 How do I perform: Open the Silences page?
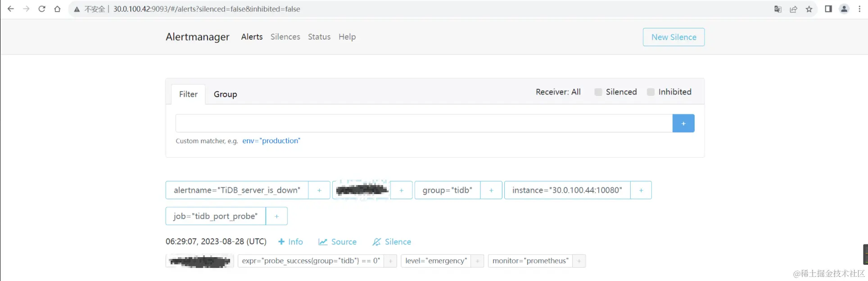[285, 37]
